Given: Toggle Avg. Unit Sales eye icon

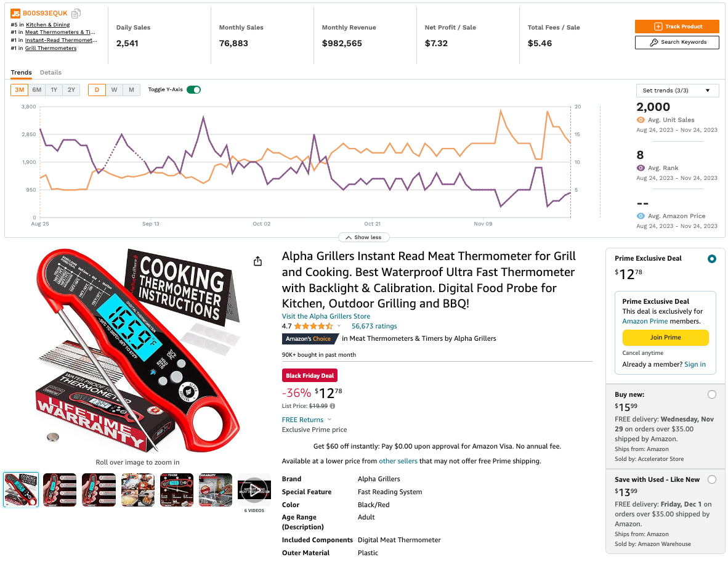Looking at the screenshot, I should pos(641,120).
